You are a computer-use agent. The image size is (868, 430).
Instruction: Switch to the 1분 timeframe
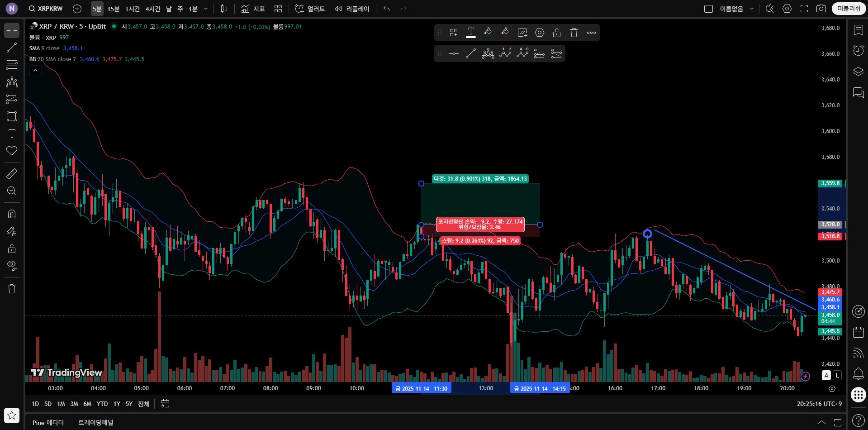193,9
